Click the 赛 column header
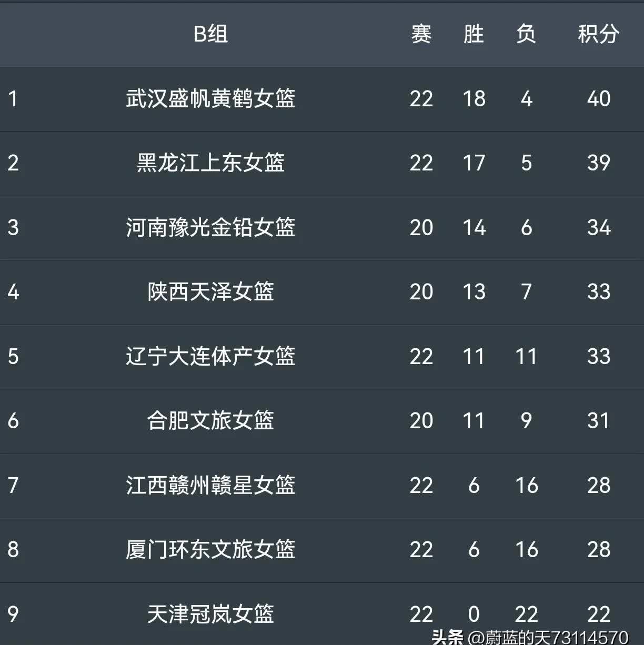This screenshot has height=645, width=644. (421, 34)
